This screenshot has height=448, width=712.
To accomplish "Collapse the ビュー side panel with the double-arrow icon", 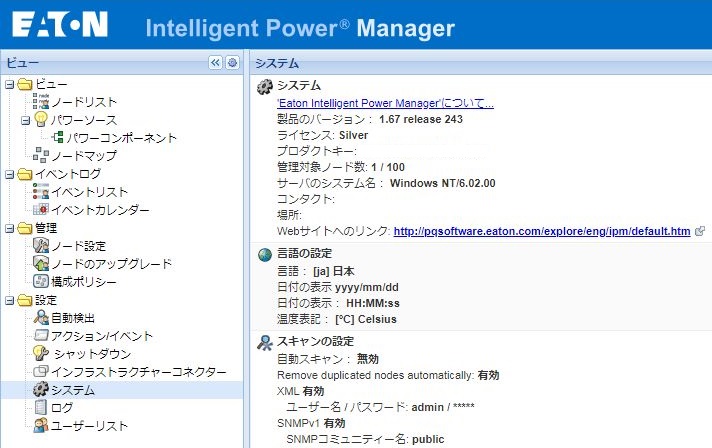I will tap(215, 62).
